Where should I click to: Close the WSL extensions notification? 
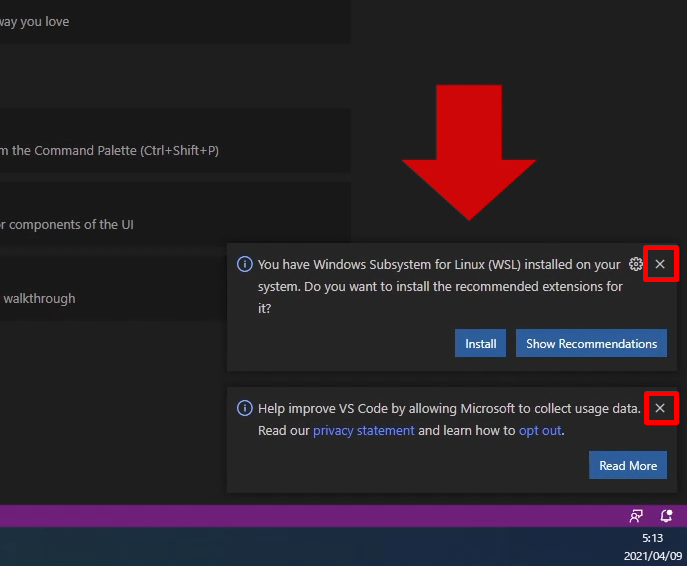tap(660, 264)
